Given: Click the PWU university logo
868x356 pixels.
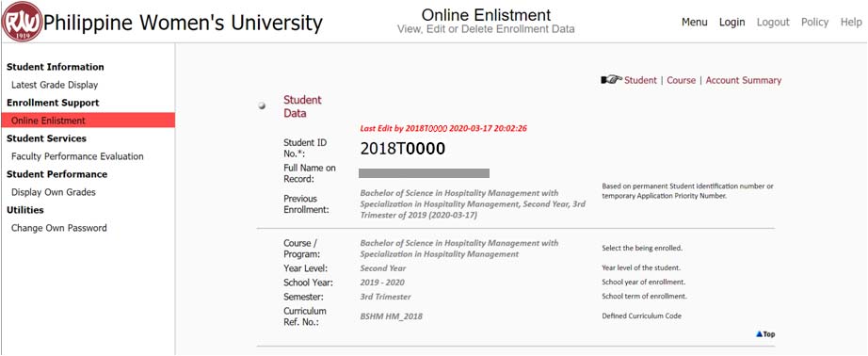Looking at the screenshot, I should point(22,22).
